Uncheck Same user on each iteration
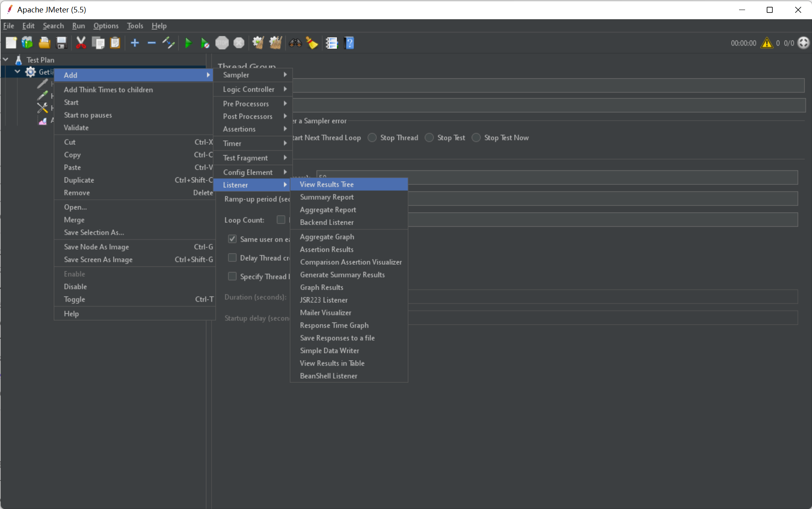The height and width of the screenshot is (509, 812). [x=232, y=239]
